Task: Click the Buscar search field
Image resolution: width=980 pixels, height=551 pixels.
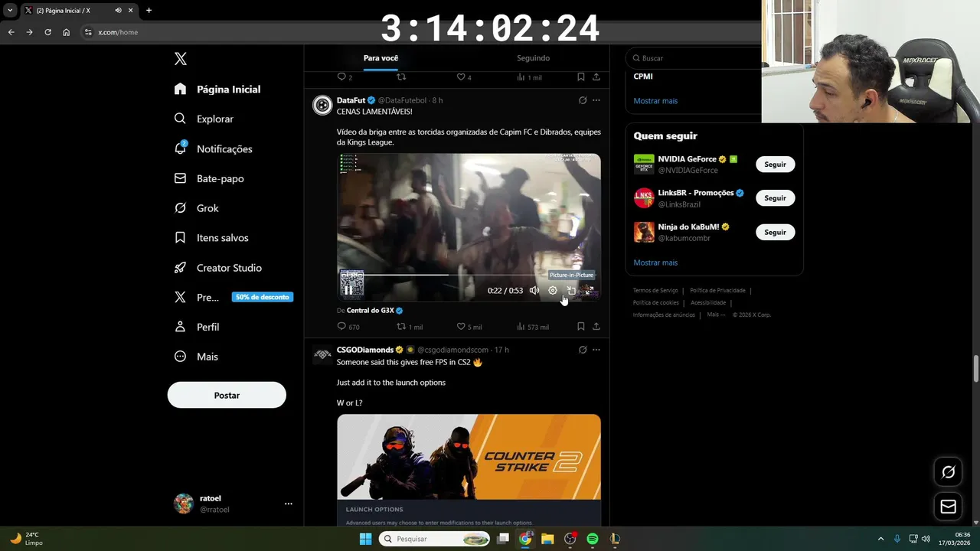Action: coord(693,58)
